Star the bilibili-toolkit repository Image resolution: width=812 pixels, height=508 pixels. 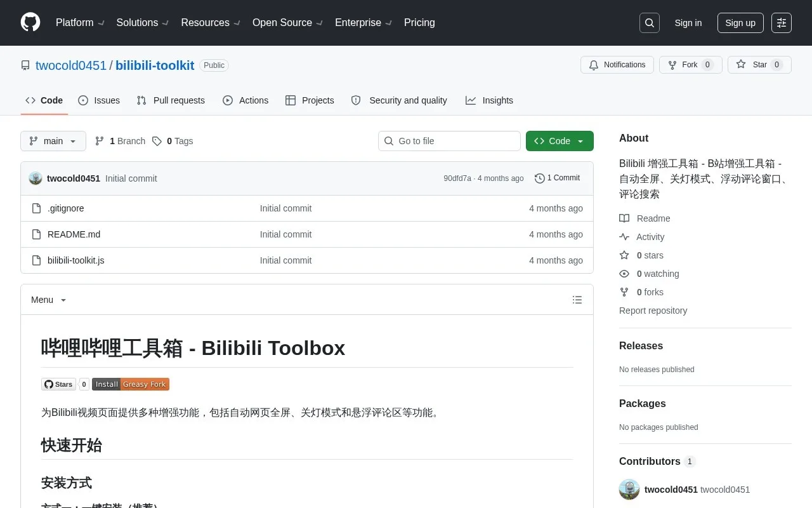pos(759,65)
